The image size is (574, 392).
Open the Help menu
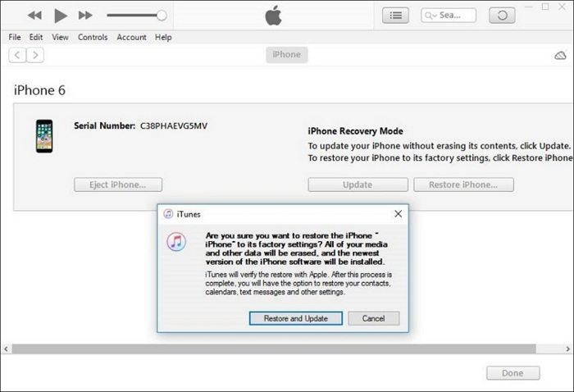point(163,38)
